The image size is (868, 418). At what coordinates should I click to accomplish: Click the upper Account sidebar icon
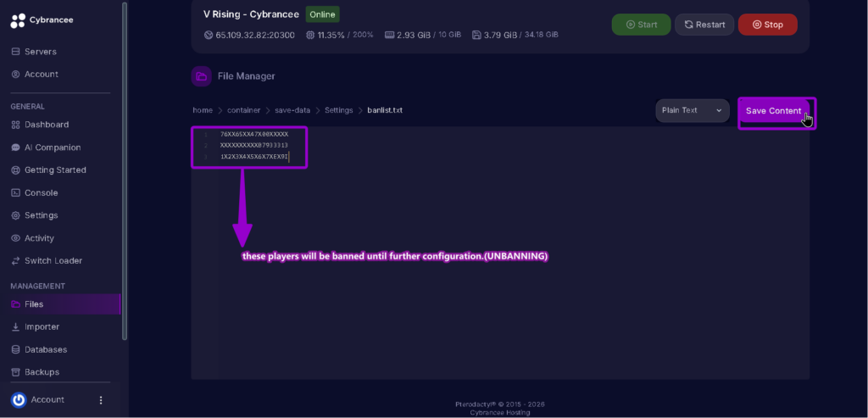(15, 74)
